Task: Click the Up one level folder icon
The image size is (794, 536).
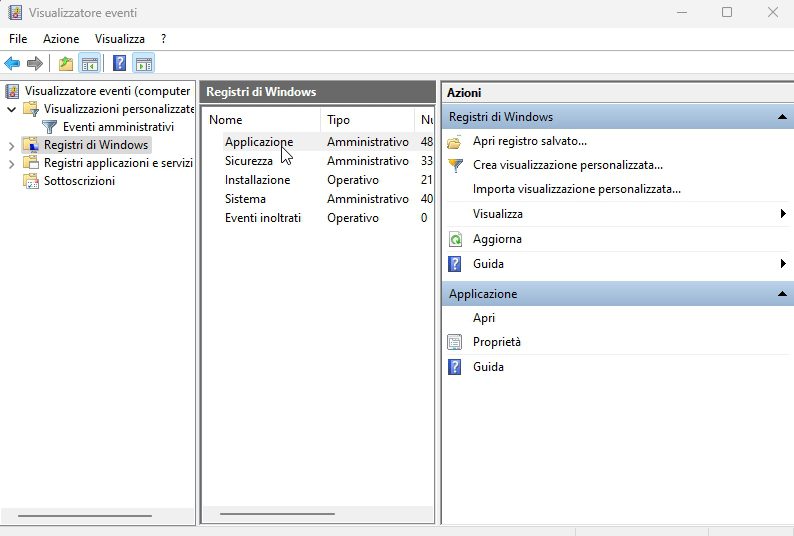Action: coord(66,64)
